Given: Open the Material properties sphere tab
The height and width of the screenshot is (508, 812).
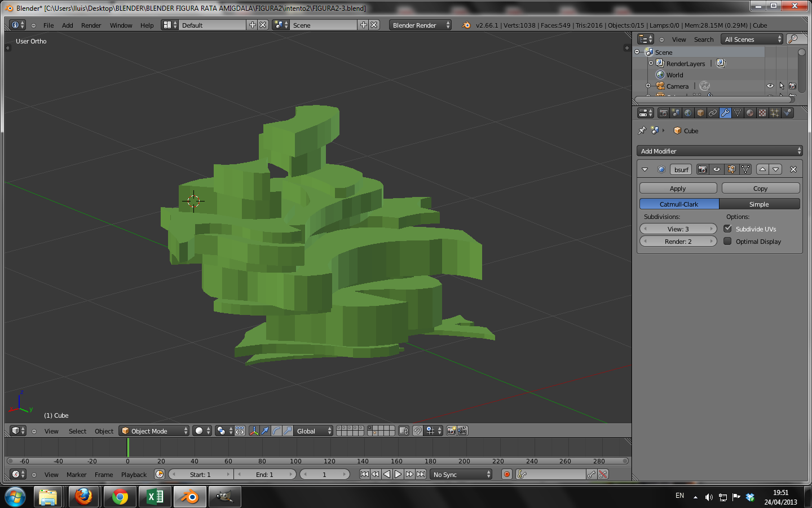Looking at the screenshot, I should click(750, 113).
